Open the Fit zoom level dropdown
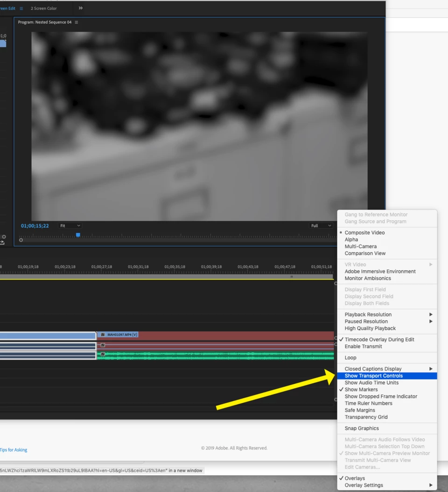Screen dimensions: 448x492 (x=70, y=225)
